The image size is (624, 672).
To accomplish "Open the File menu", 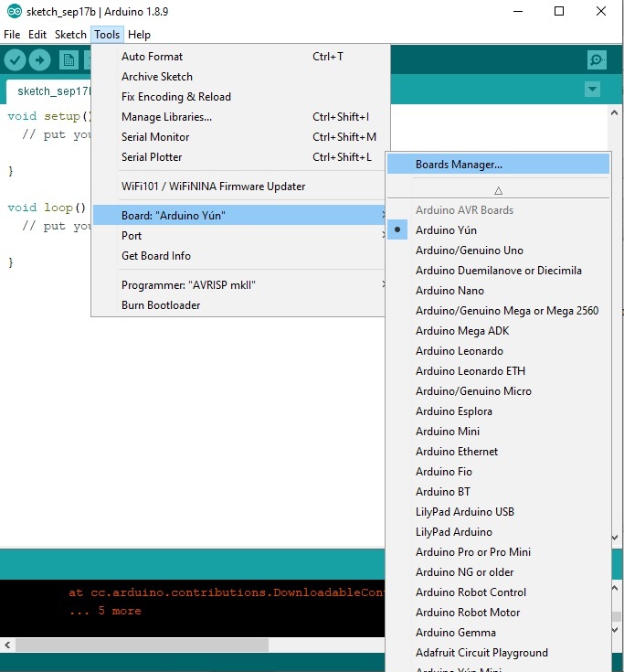I will pos(12,35).
